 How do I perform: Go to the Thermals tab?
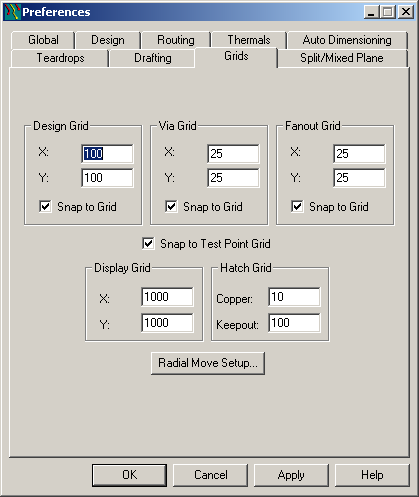tap(249, 40)
